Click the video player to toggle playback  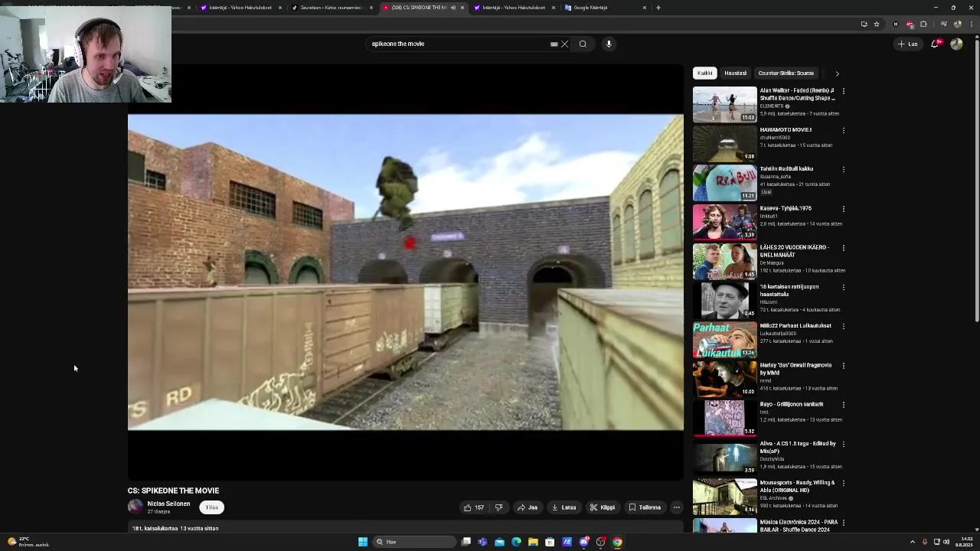(x=406, y=272)
